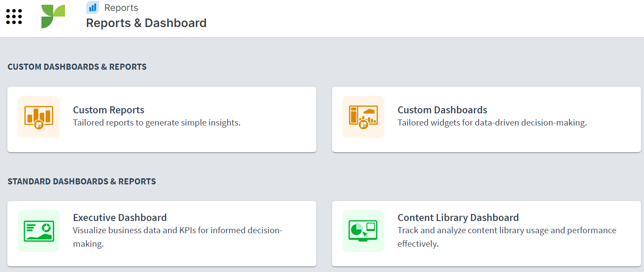The width and height of the screenshot is (644, 272).
Task: Open the app launcher grid menu
Action: [14, 17]
